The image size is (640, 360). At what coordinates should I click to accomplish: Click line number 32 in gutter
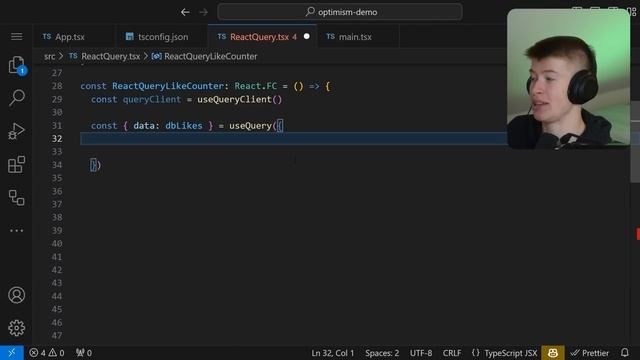pos(57,139)
